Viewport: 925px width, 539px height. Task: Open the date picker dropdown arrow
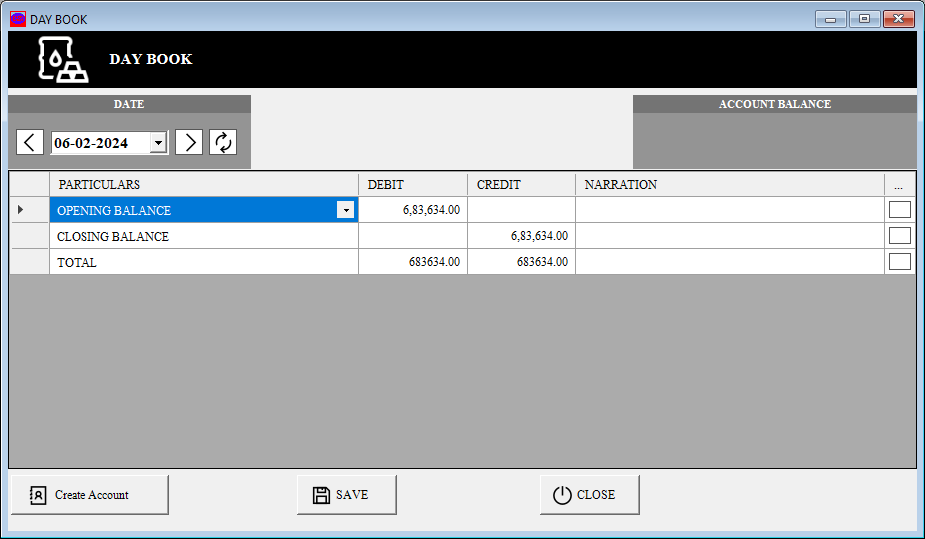point(158,143)
